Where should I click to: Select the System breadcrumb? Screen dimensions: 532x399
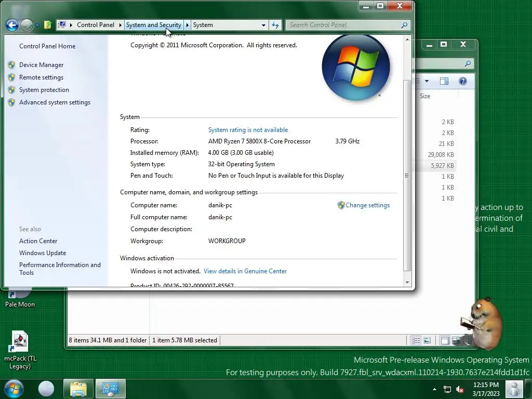(x=203, y=25)
